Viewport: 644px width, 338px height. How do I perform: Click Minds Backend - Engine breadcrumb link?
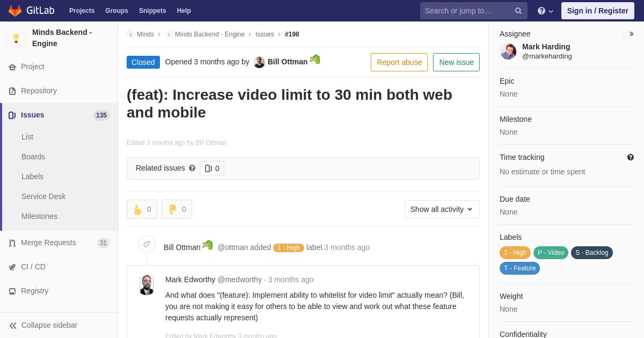[210, 34]
